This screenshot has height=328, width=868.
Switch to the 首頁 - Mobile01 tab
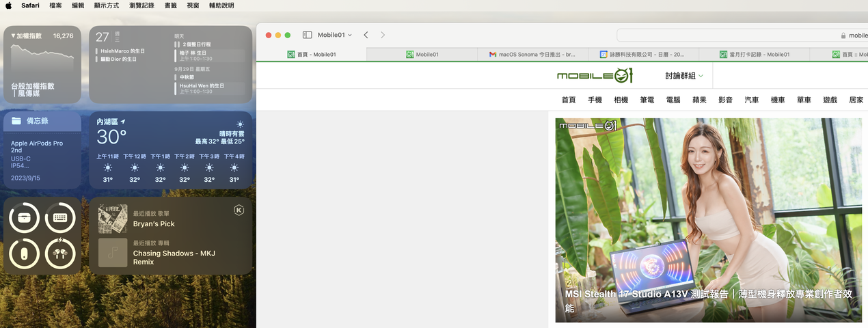pos(312,55)
